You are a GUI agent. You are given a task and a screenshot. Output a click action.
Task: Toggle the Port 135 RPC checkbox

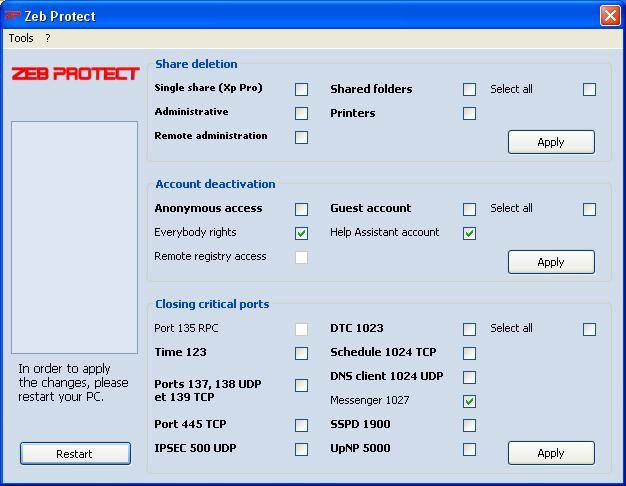tap(301, 329)
